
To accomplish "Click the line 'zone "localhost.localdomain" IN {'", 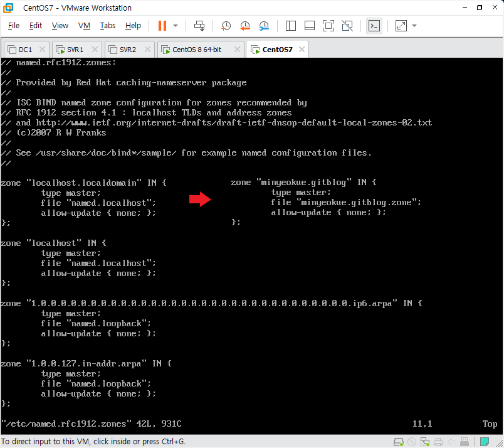I will [83, 183].
